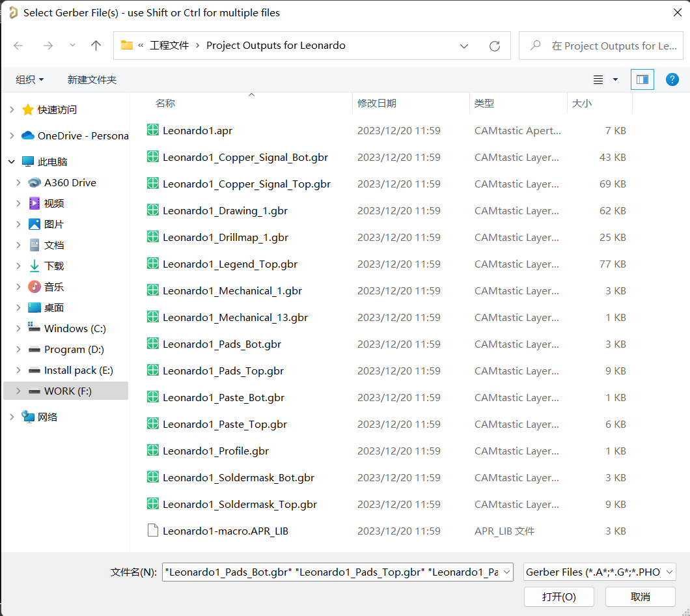Click 新建文件夹 in the toolbar
This screenshot has width=690, height=616.
point(92,79)
